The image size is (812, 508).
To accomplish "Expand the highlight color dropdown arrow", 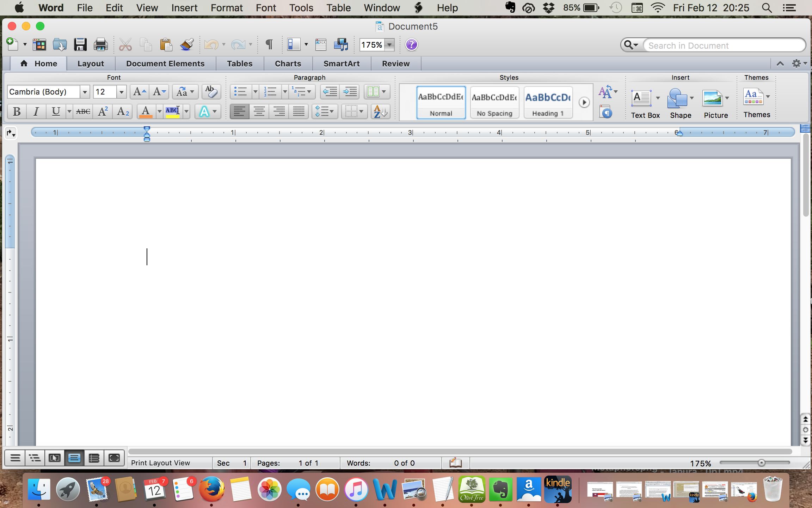I will pos(186,112).
